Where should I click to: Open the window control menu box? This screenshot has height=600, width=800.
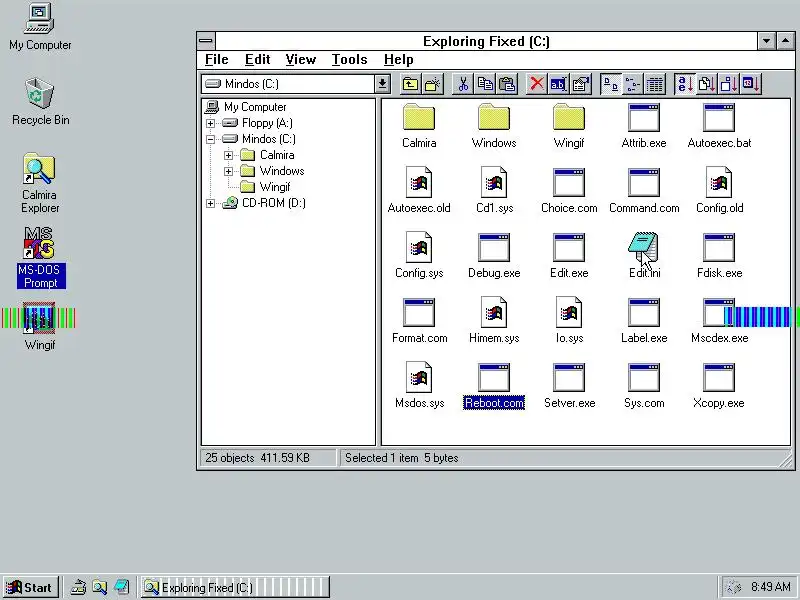tap(206, 41)
